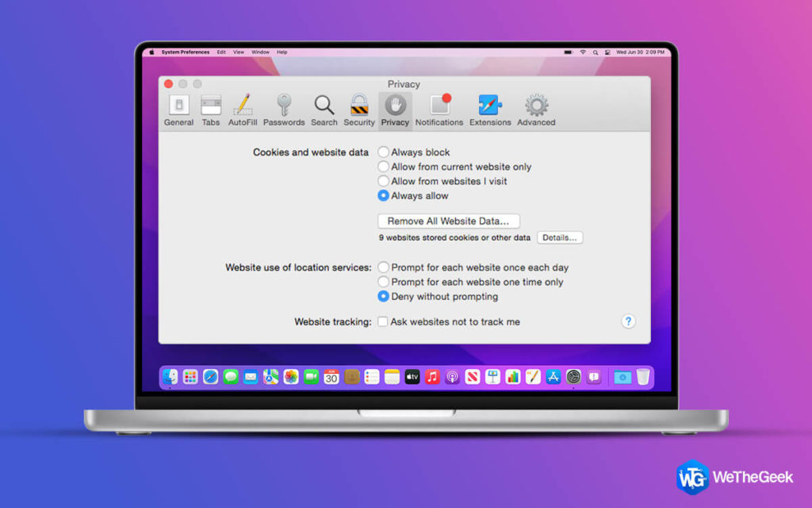The height and width of the screenshot is (508, 812).
Task: Switch to the Tabs preferences icon
Action: click(211, 110)
